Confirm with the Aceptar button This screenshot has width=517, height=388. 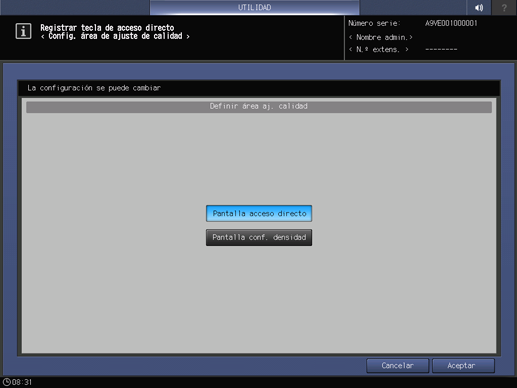(x=463, y=366)
